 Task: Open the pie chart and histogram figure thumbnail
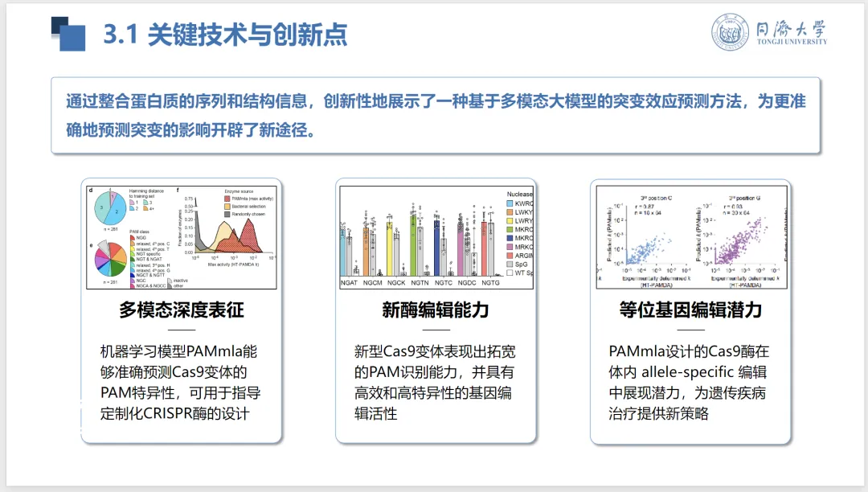[182, 237]
